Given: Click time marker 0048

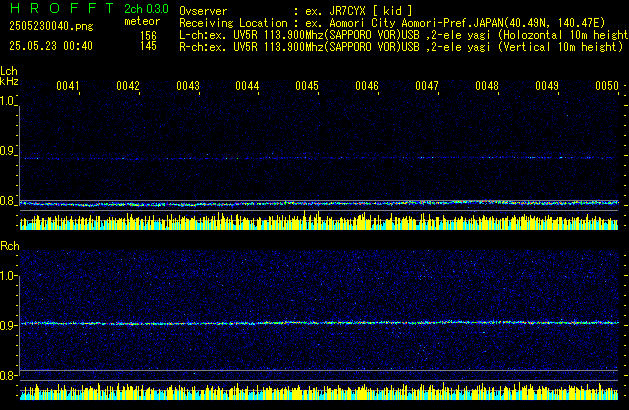Looking at the screenshot, I should pos(487,86).
